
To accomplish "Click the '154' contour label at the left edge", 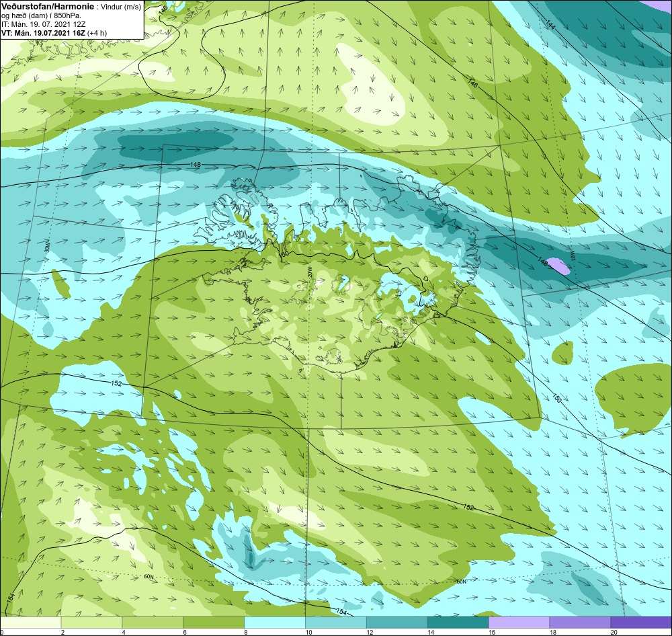I will tap(10, 596).
